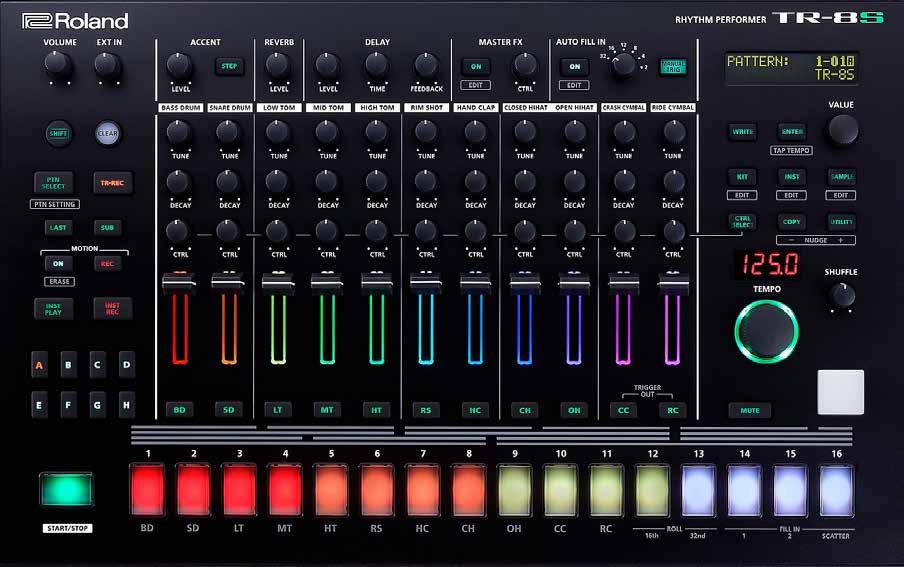This screenshot has height=567, width=904.
Task: Open the INST button
Action: pos(792,177)
